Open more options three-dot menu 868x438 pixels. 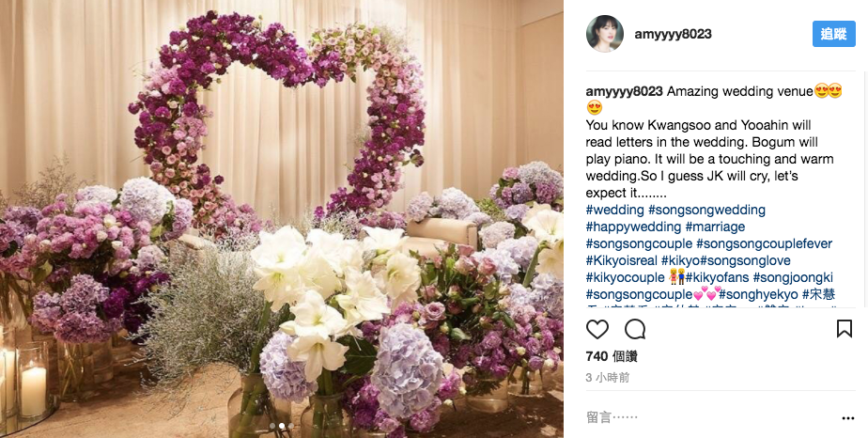pyautogui.click(x=847, y=418)
